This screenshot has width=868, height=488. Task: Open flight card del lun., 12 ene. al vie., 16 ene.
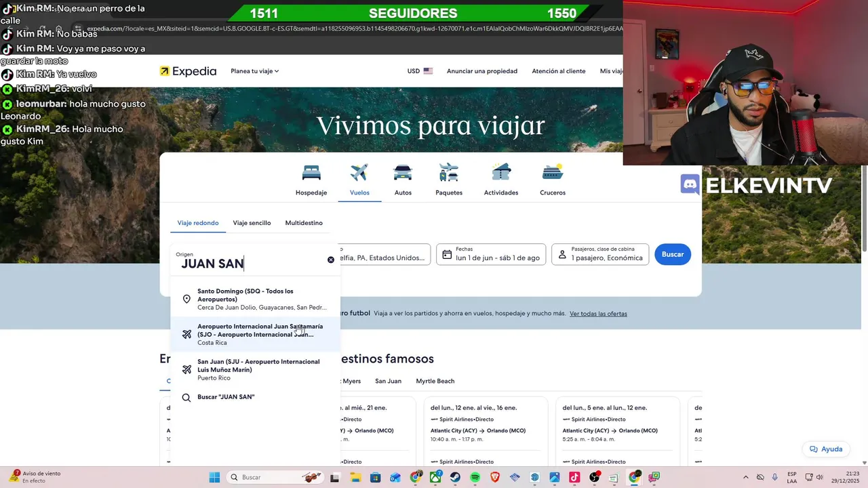click(484, 431)
